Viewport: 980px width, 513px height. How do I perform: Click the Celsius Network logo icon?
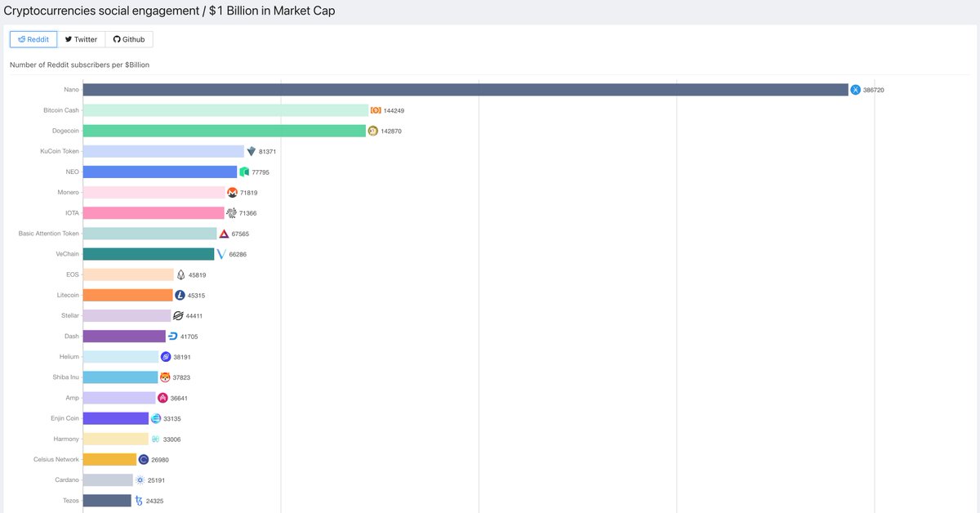pyautogui.click(x=143, y=459)
